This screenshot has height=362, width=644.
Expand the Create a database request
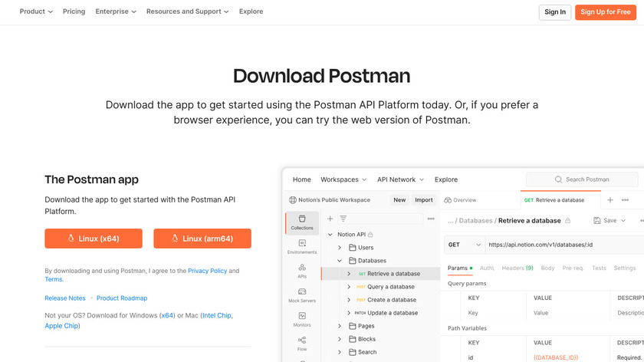click(349, 300)
